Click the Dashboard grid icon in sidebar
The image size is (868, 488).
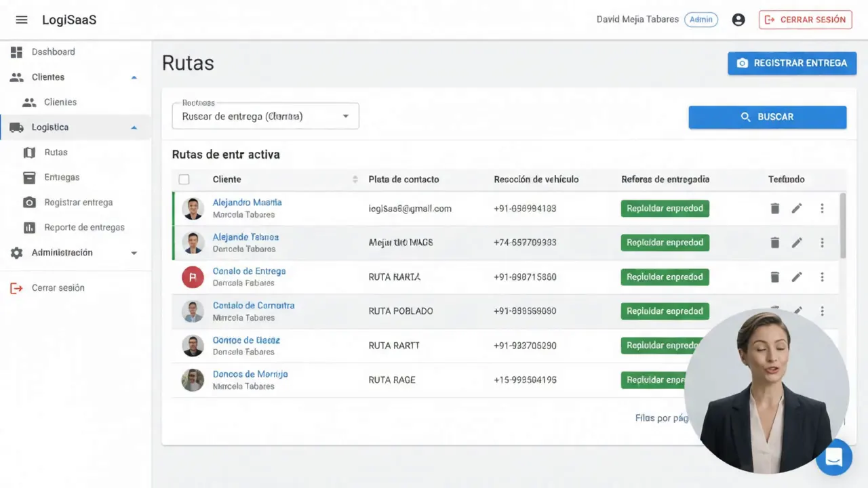(x=16, y=52)
